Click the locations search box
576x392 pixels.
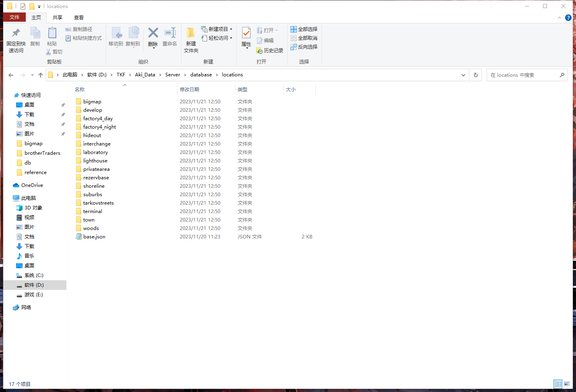[523, 75]
